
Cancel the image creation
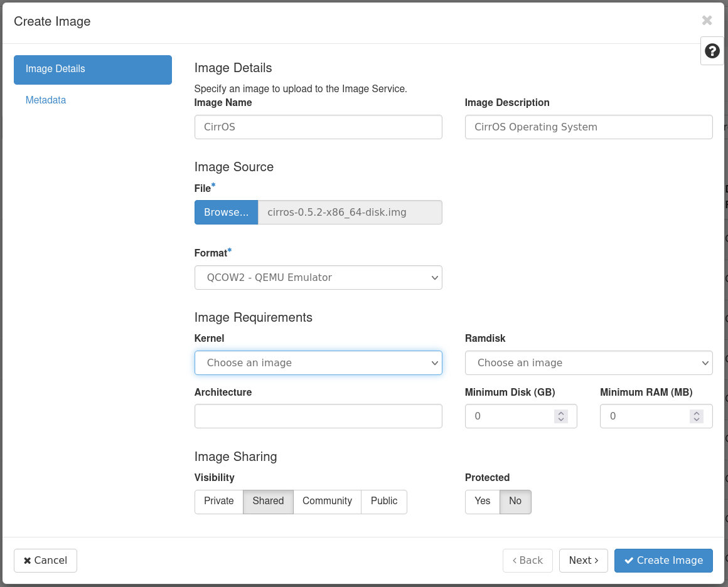[x=45, y=561]
